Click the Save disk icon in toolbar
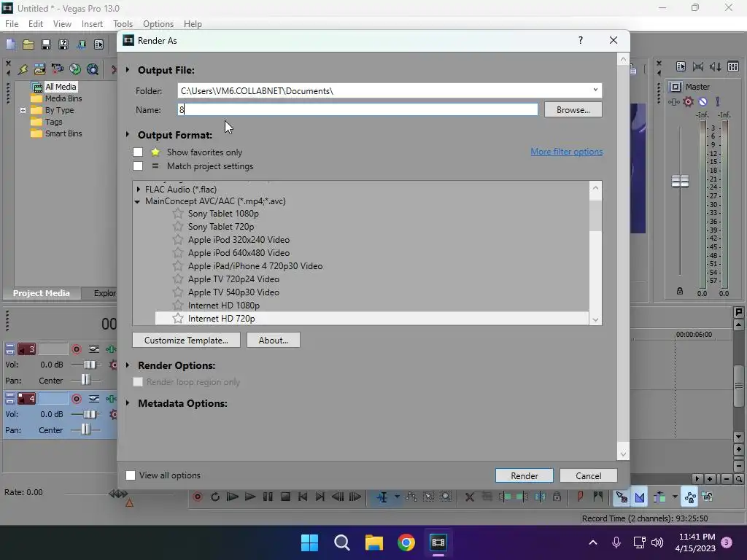Screen dimensions: 747x560 [x=46, y=44]
